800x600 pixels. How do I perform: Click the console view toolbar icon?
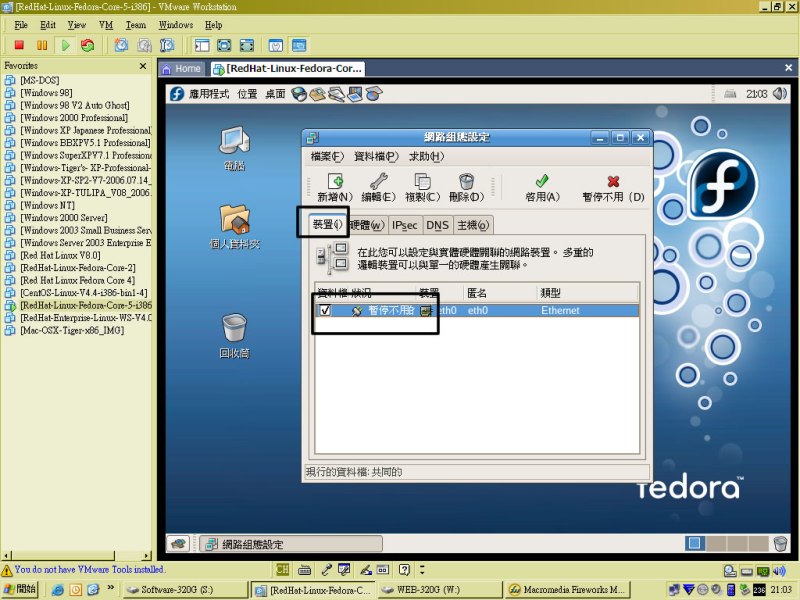click(x=299, y=45)
